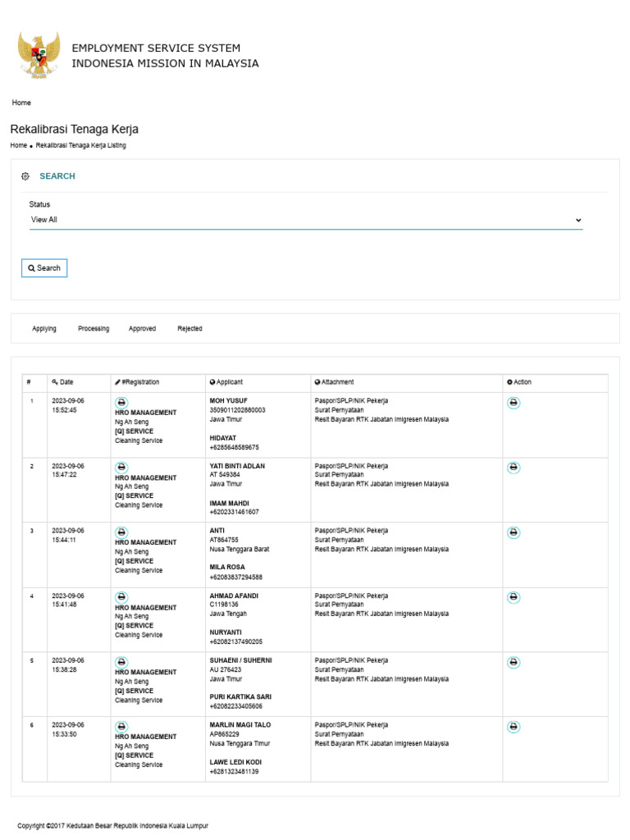This screenshot has height=840, width=630.
Task: Open Surat Pernyataan attachment for ANTI row
Action: [339, 540]
